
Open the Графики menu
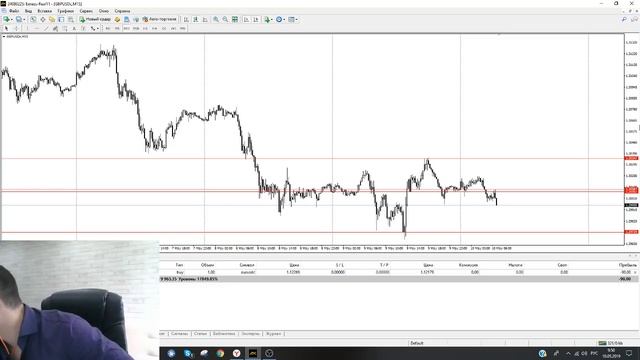[x=65, y=11]
